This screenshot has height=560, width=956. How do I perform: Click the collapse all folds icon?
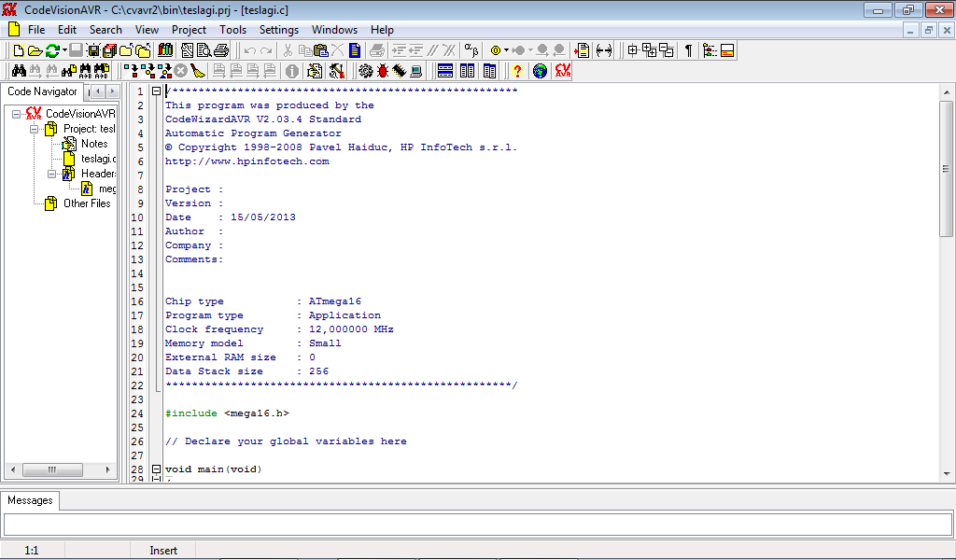coord(667,50)
